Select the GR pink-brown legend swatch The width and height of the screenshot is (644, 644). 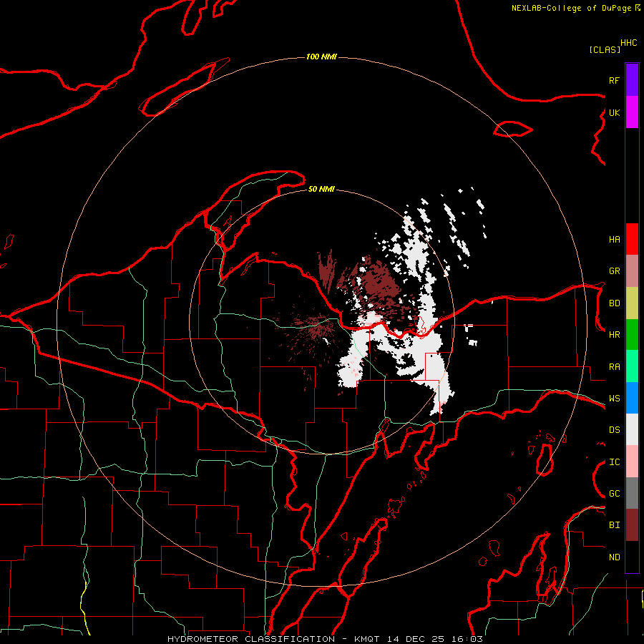point(632,271)
